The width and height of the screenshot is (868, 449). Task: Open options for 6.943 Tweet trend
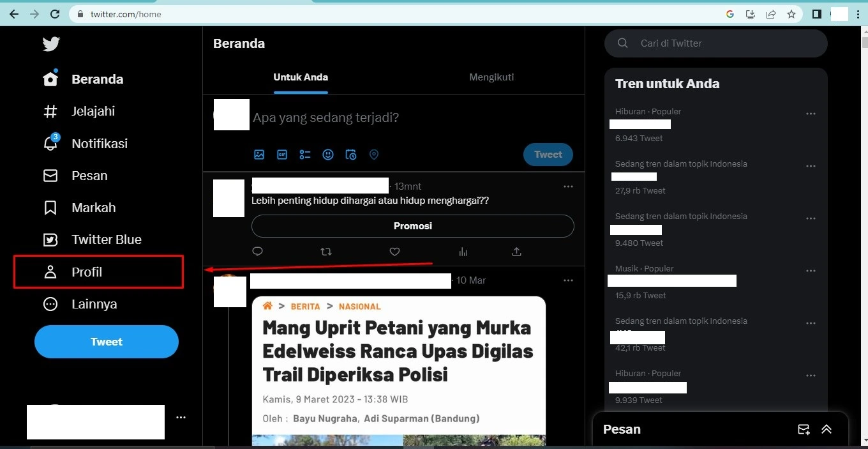811,114
